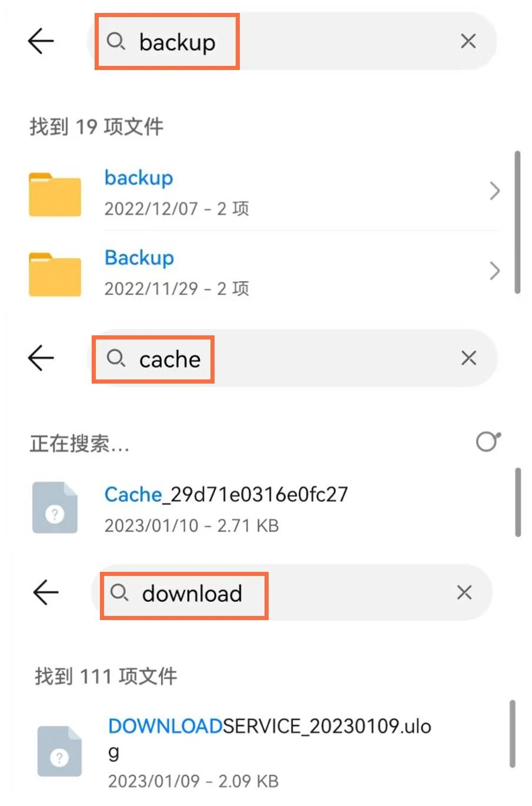Clear the cache search text
This screenshot has width=532, height=806.
pyautogui.click(x=469, y=358)
